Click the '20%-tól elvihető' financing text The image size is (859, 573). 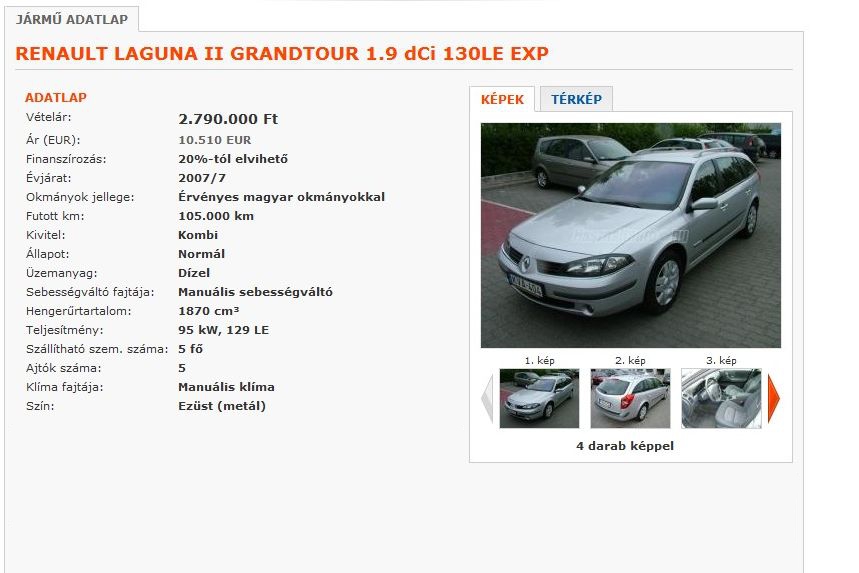pos(233,159)
